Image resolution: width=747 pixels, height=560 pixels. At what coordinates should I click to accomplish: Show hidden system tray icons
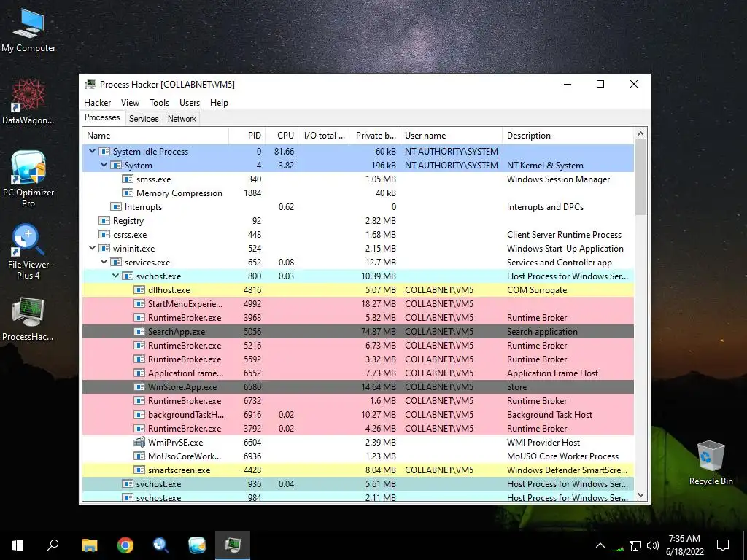[600, 545]
